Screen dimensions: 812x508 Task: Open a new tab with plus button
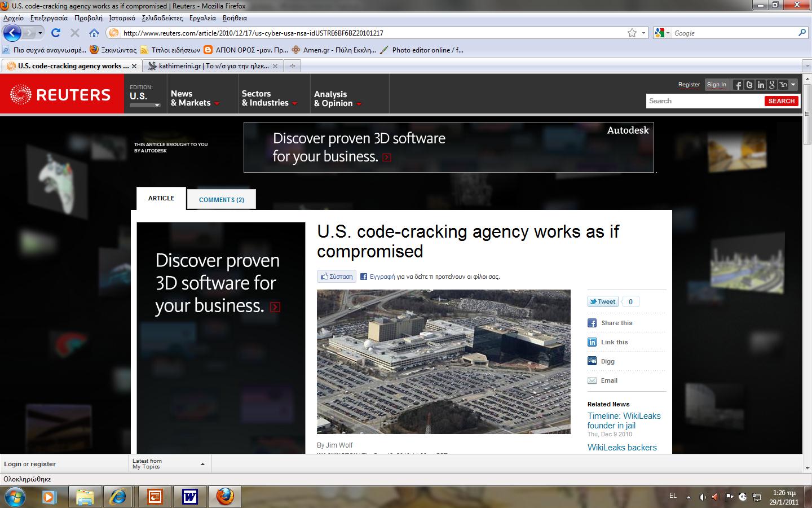[x=292, y=66]
